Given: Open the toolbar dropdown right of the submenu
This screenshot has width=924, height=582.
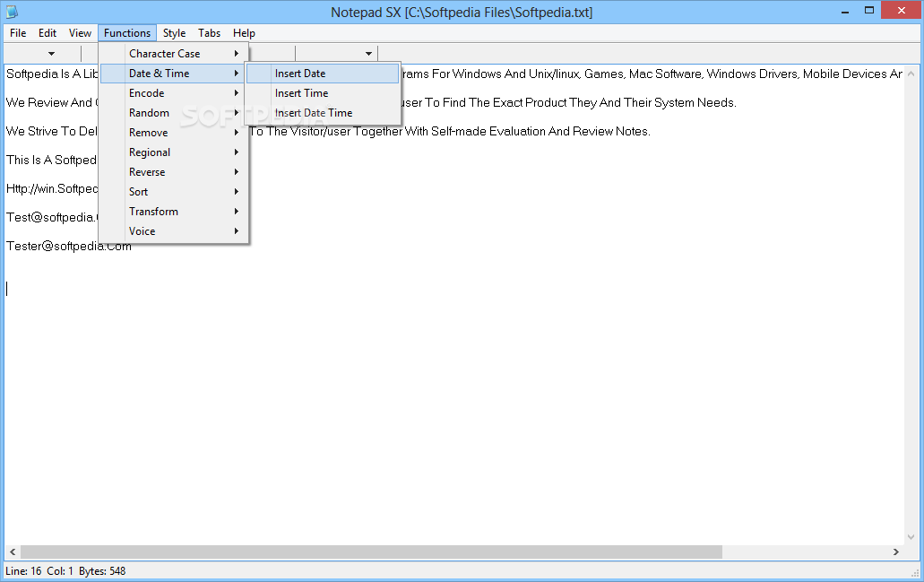Looking at the screenshot, I should coord(368,54).
